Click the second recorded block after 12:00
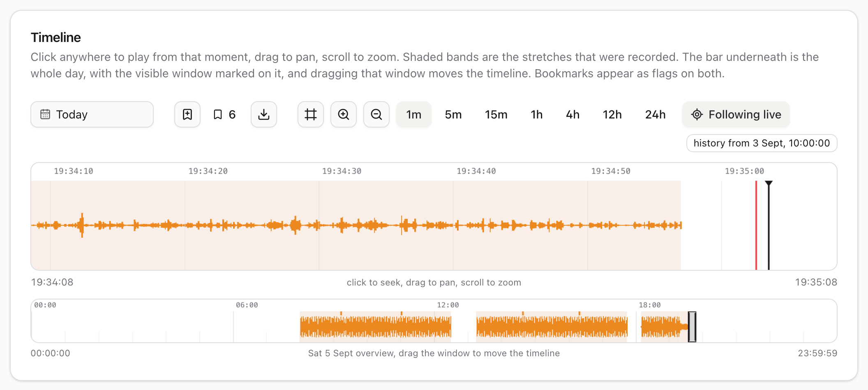 click(552, 327)
